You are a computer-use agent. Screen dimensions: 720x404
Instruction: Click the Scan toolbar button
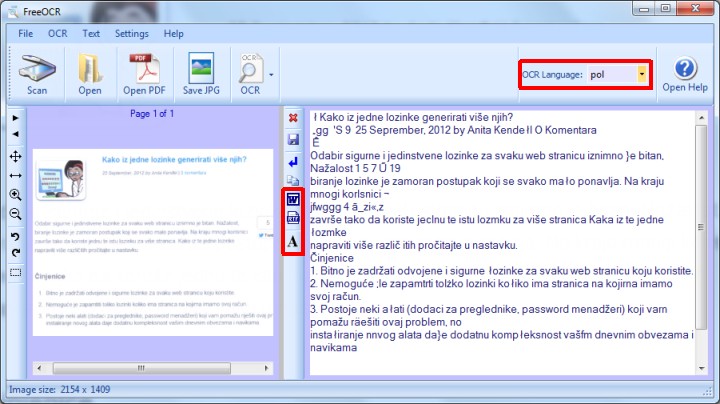pyautogui.click(x=37, y=73)
